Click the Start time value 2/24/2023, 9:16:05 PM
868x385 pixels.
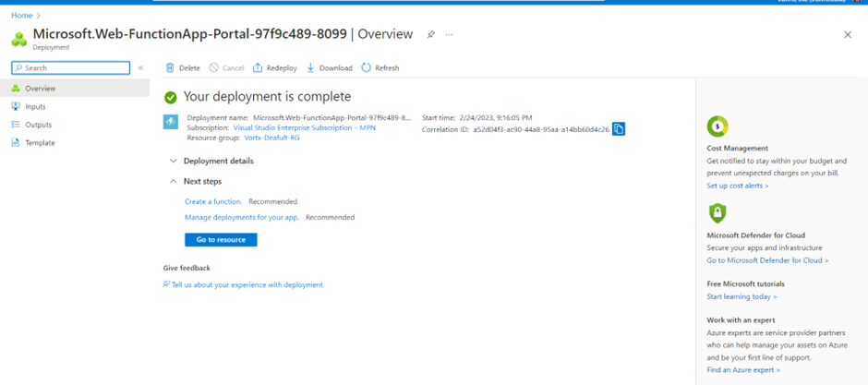496,117
